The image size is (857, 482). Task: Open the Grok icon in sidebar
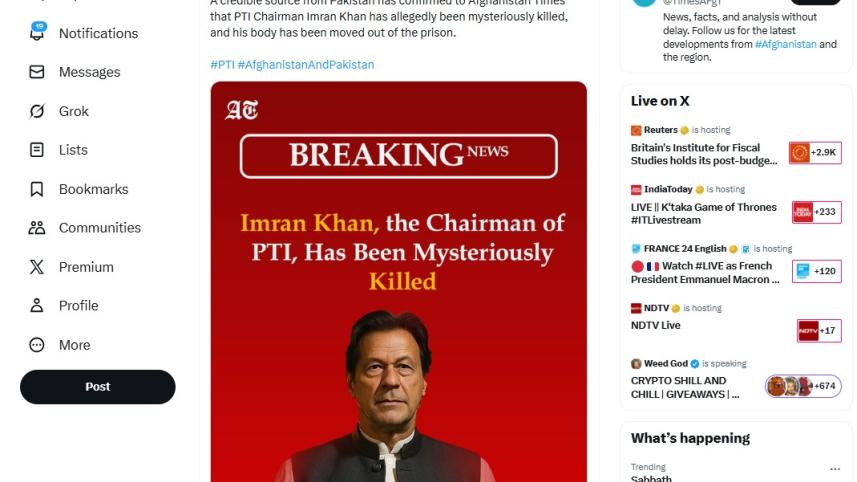point(37,111)
